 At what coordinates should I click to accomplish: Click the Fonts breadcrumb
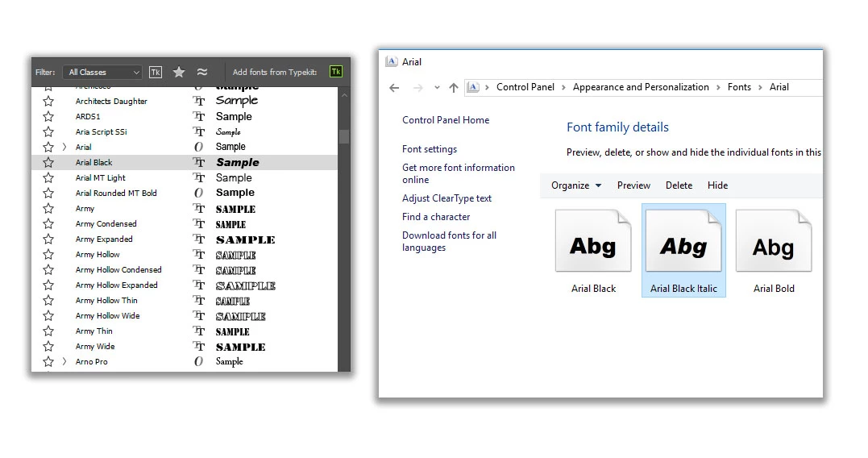[739, 87]
